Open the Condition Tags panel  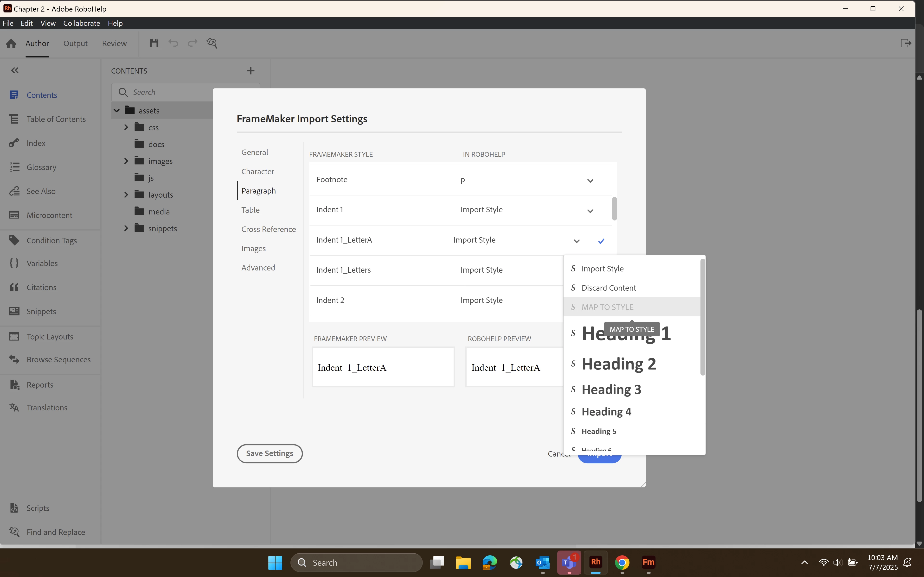(x=51, y=240)
